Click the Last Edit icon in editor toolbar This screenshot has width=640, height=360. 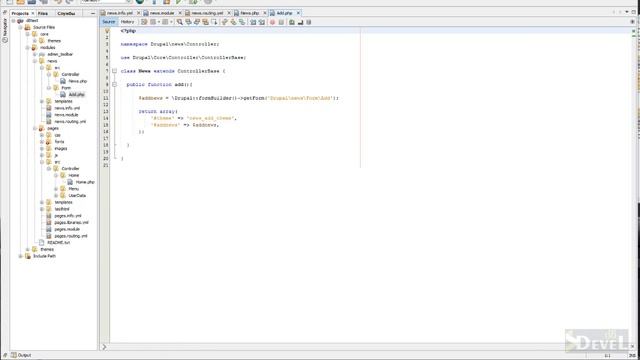coord(144,22)
